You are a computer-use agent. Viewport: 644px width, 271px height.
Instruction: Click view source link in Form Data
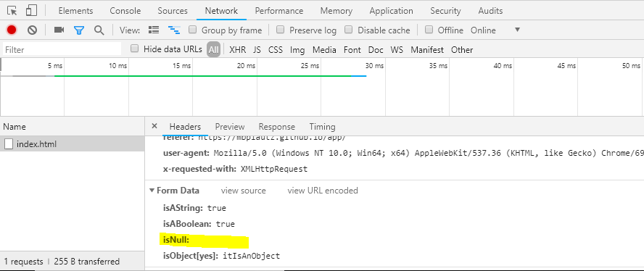point(243,191)
